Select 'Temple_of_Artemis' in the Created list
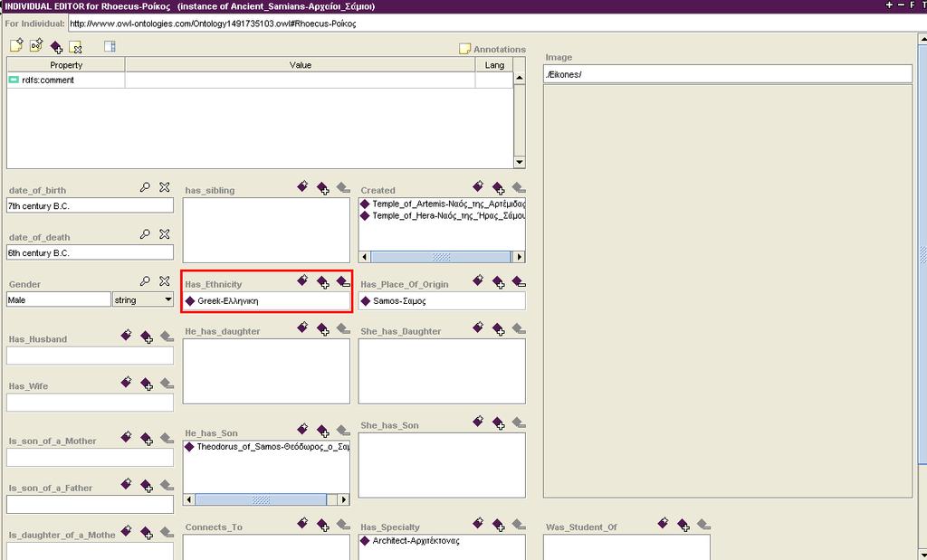The image size is (927, 560). point(442,204)
